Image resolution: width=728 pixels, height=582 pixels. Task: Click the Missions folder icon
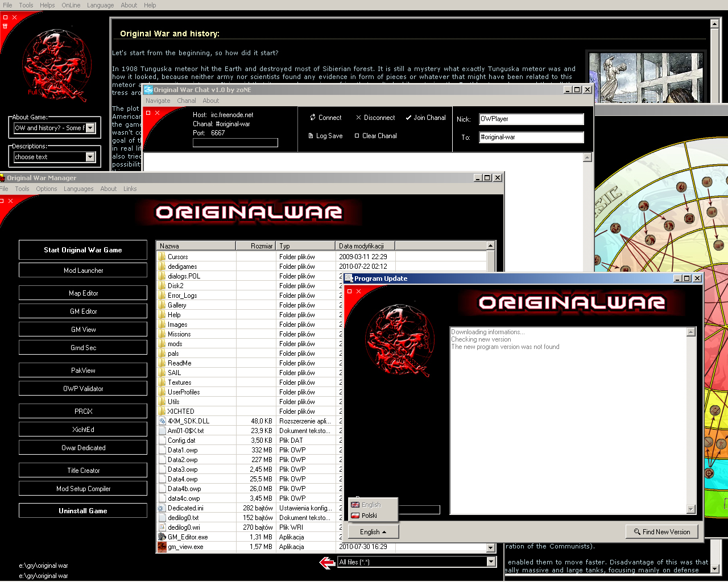162,334
